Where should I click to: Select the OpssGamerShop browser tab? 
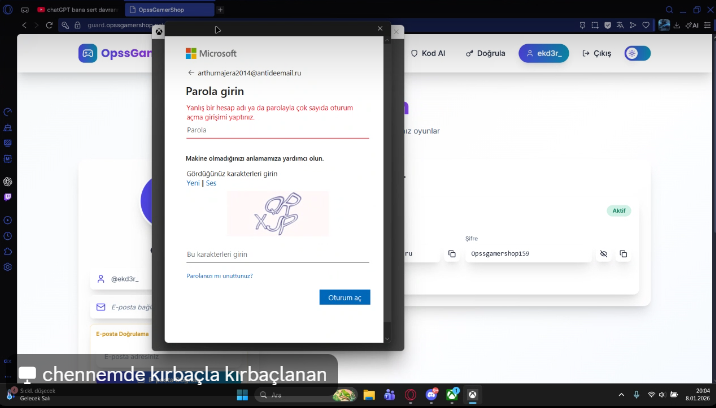pos(169,10)
